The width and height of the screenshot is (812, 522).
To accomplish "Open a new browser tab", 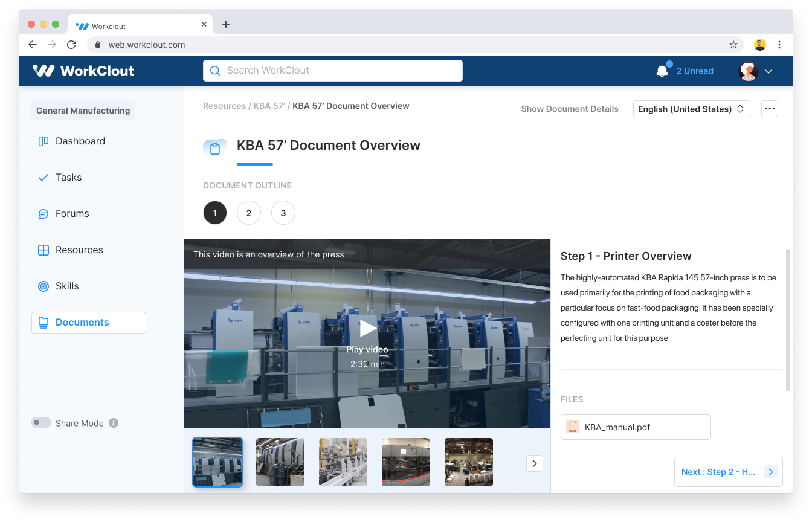I will point(226,24).
